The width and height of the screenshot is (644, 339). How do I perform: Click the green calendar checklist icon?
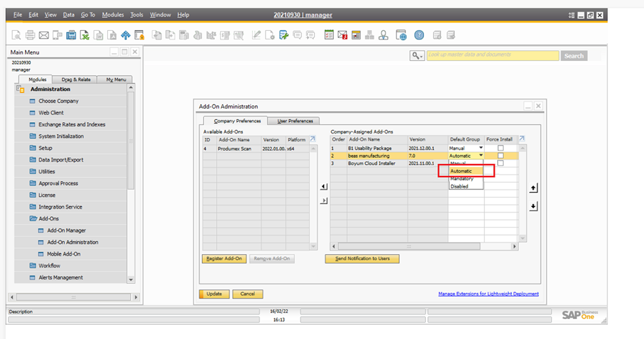pyautogui.click(x=329, y=35)
